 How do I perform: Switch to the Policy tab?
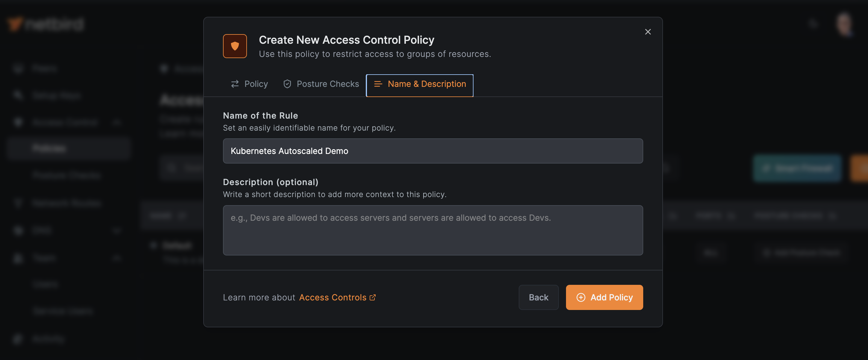tap(249, 84)
